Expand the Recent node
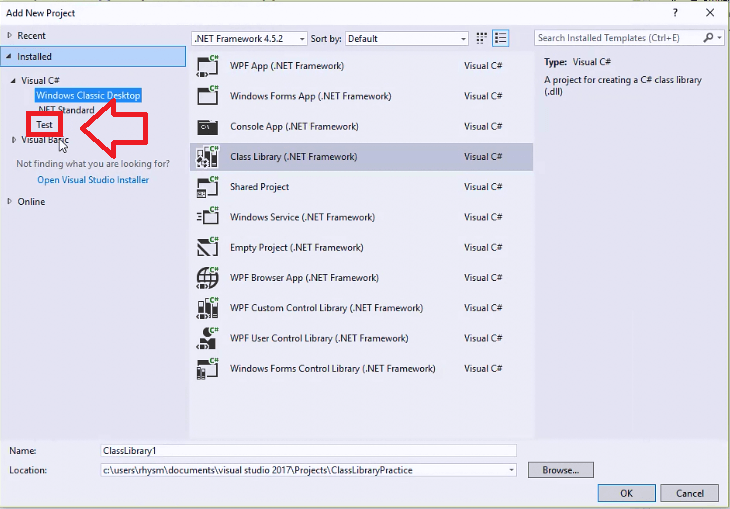Screen dimensions: 730x509 pos(9,35)
